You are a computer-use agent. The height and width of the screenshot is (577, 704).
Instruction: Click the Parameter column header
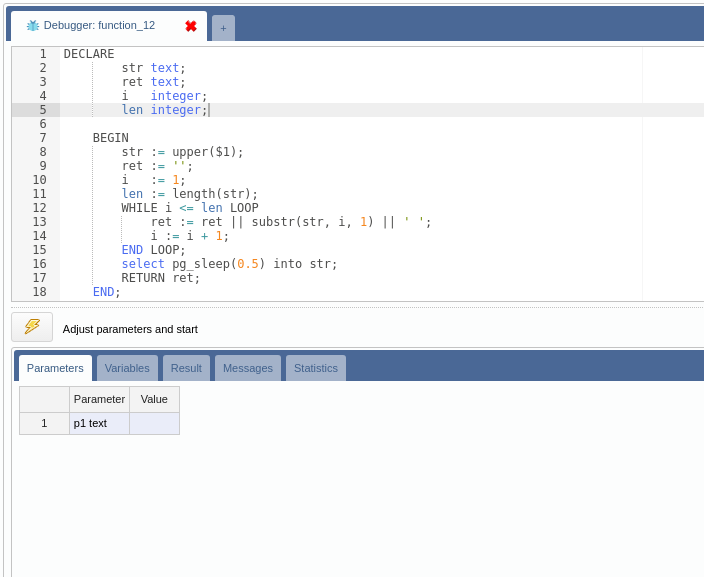(99, 399)
